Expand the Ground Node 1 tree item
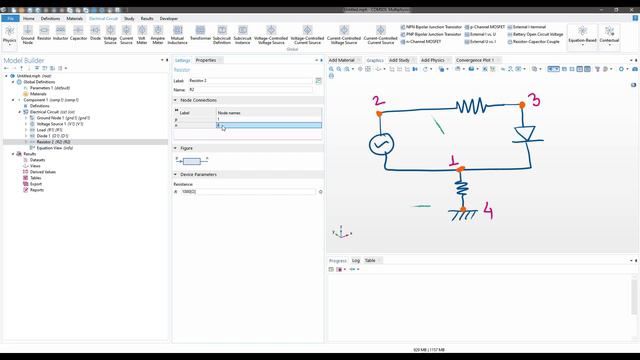The height and width of the screenshot is (360, 640). pos(26,118)
